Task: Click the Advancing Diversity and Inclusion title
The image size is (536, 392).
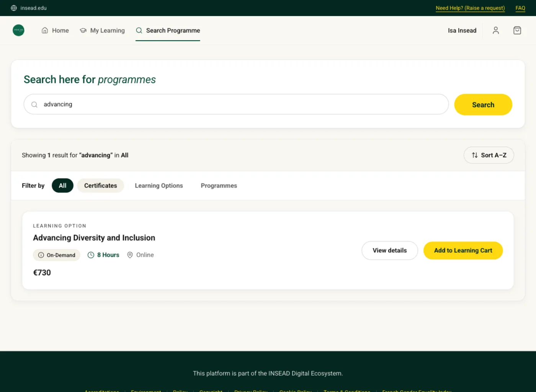Action: [94, 238]
